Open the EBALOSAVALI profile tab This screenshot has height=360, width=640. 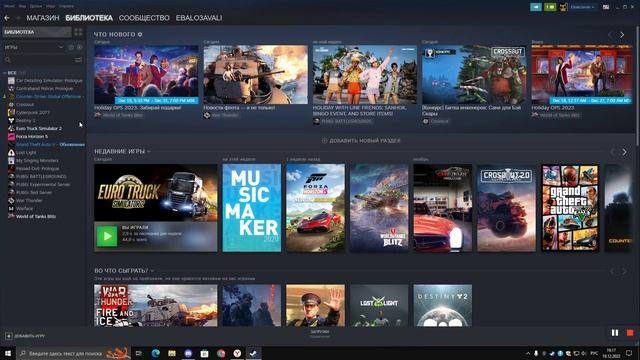[199, 18]
